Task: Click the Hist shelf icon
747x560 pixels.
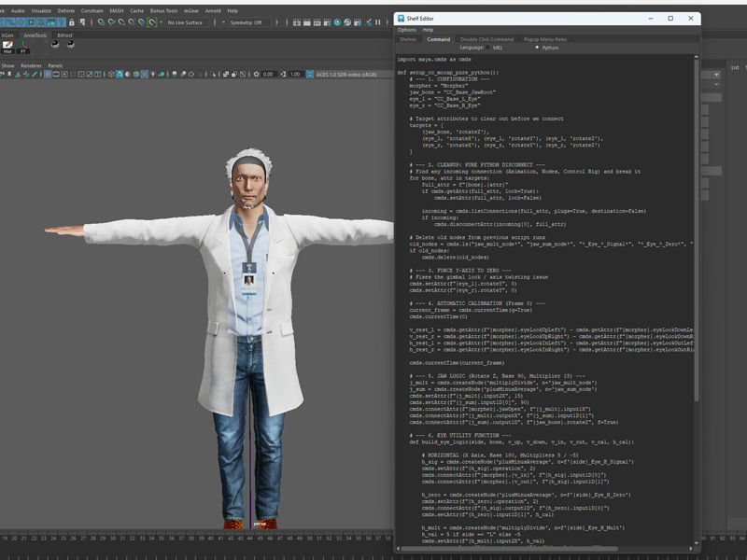Action: [x=7, y=47]
